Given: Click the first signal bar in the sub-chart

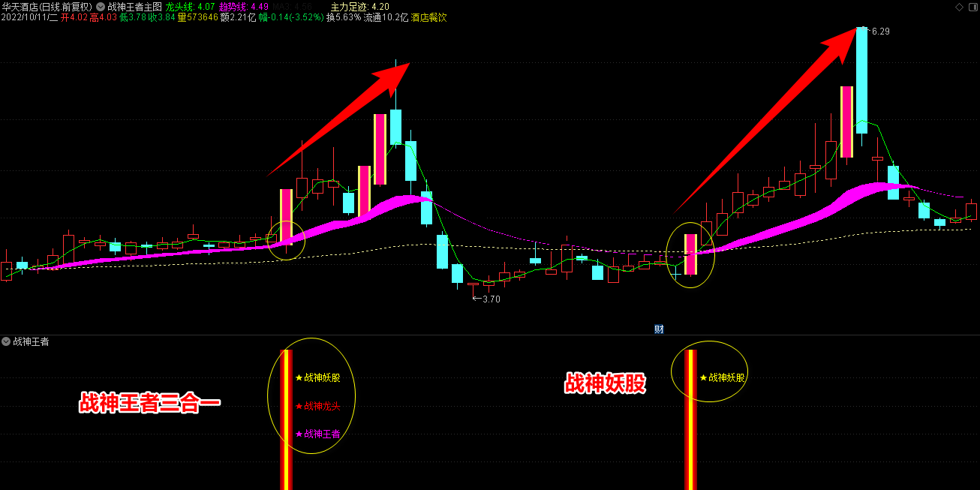Looking at the screenshot, I should (286, 419).
